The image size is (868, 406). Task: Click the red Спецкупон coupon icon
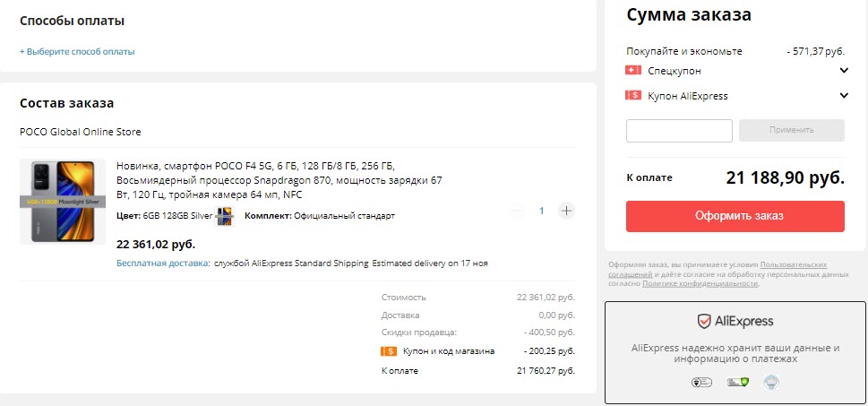(633, 71)
